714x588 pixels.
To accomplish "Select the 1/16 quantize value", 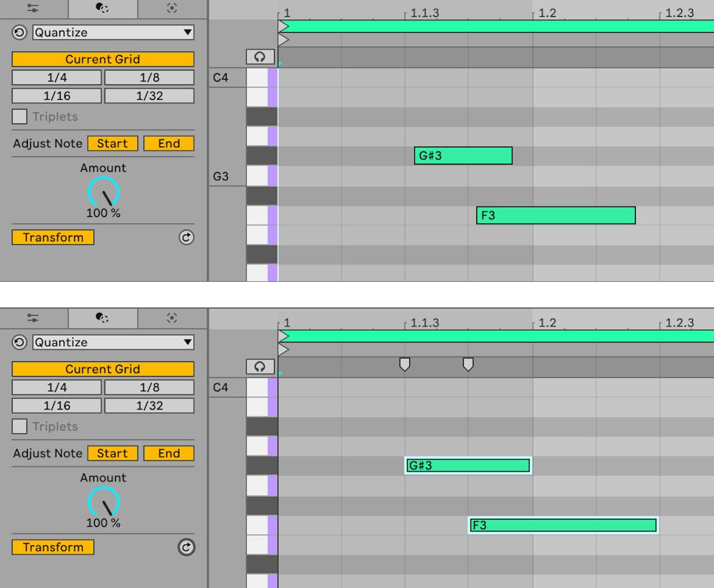I will [56, 96].
